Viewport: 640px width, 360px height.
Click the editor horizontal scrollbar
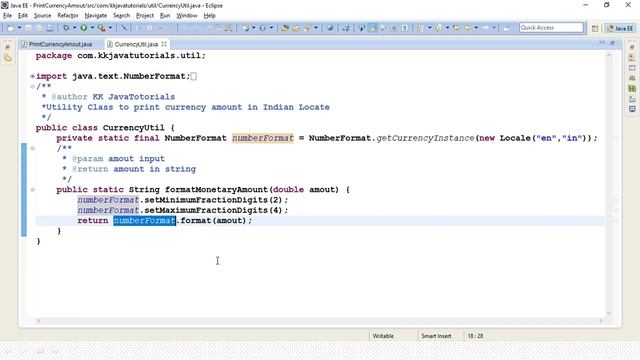coord(320,321)
